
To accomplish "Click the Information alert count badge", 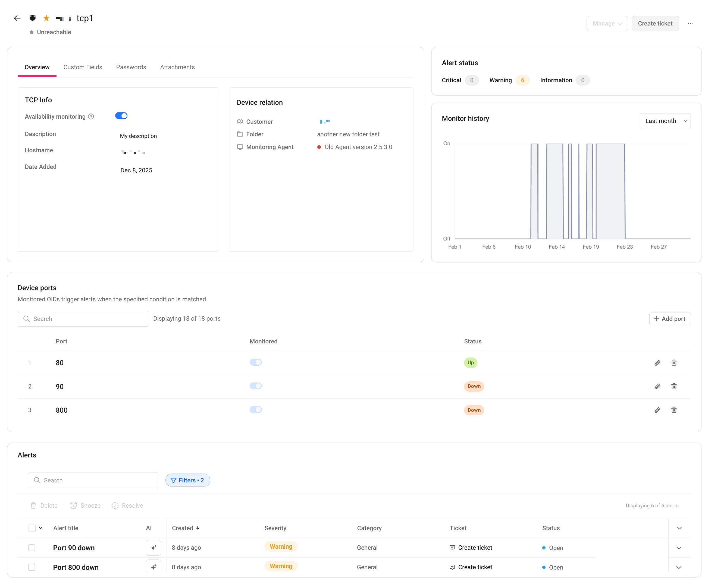I will (x=582, y=80).
